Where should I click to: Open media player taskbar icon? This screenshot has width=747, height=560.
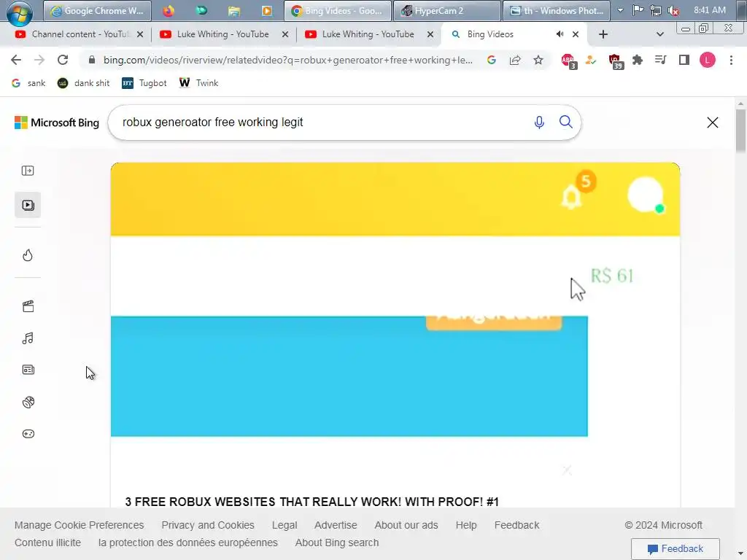(x=267, y=10)
